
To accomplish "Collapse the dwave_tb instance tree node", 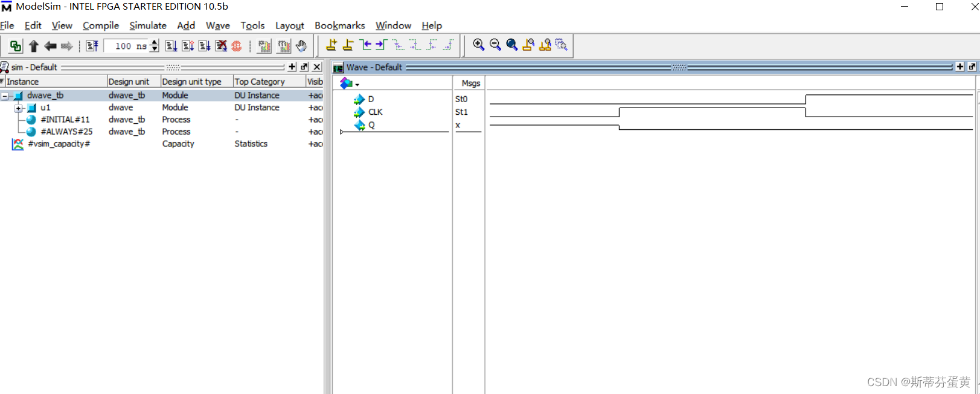I will tap(5, 96).
